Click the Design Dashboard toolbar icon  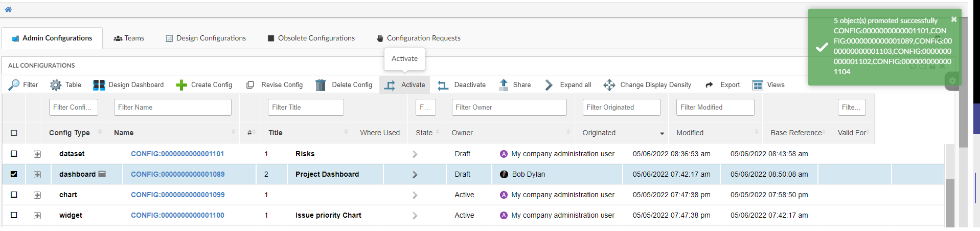click(x=99, y=85)
